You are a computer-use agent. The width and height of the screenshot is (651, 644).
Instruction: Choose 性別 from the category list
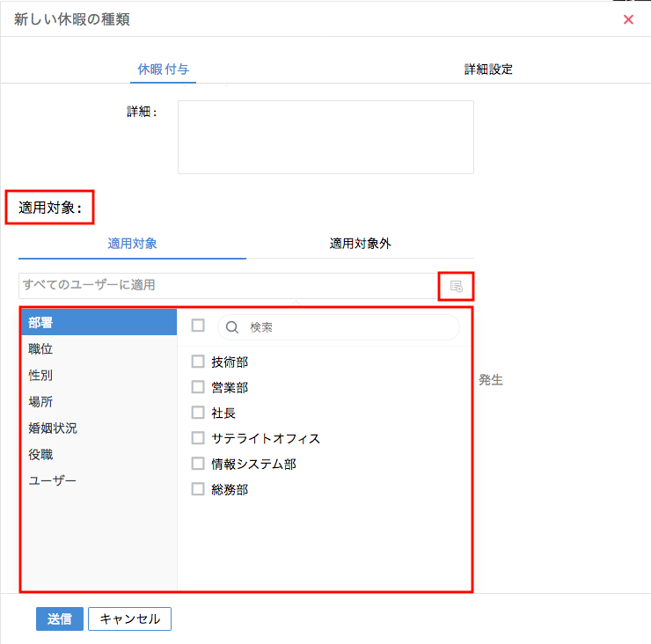[x=41, y=376]
